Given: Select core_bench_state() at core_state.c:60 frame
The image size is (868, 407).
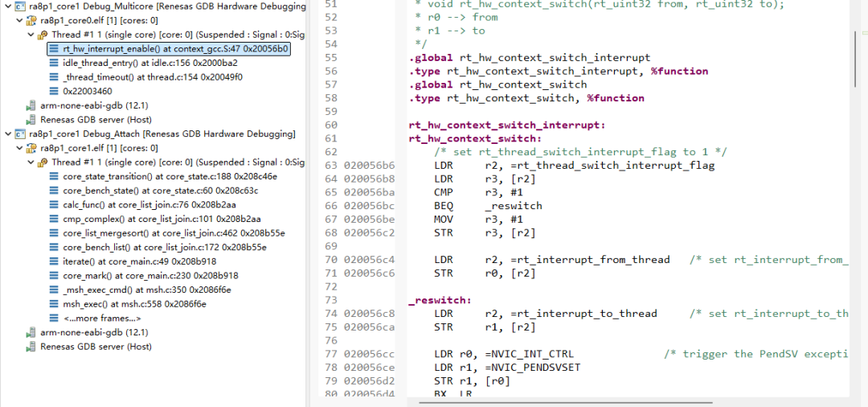Looking at the screenshot, I should (161, 191).
